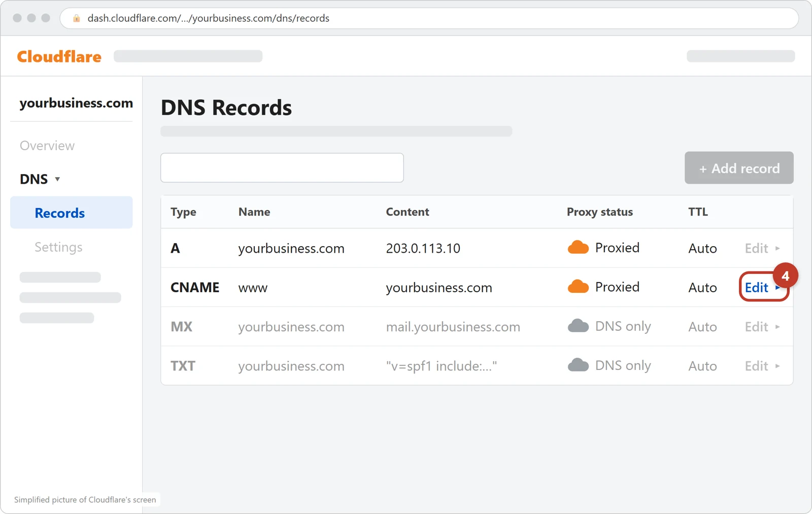This screenshot has width=812, height=514.
Task: Click the TTL column header
Action: point(698,212)
